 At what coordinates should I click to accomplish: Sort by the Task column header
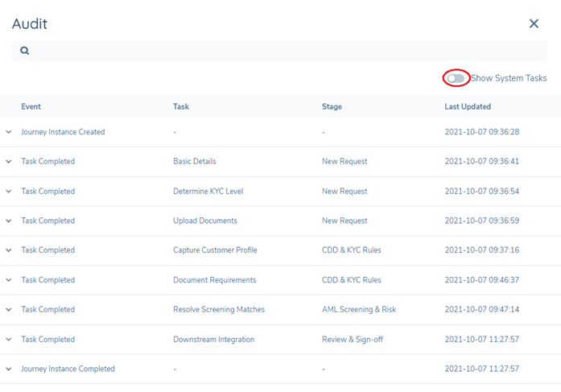[x=181, y=106]
